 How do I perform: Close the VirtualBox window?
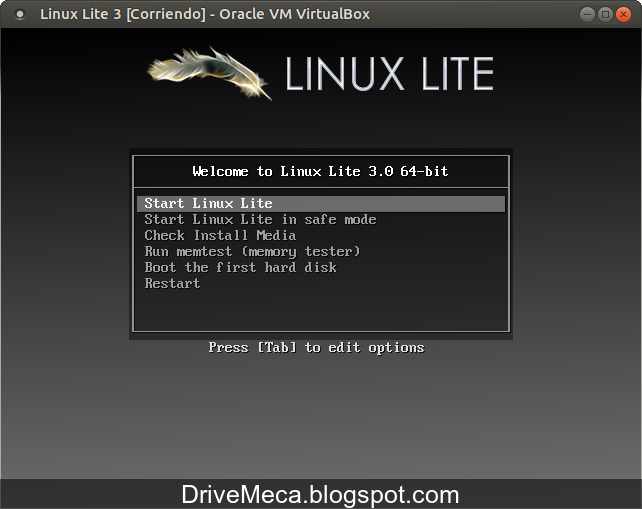(x=623, y=15)
